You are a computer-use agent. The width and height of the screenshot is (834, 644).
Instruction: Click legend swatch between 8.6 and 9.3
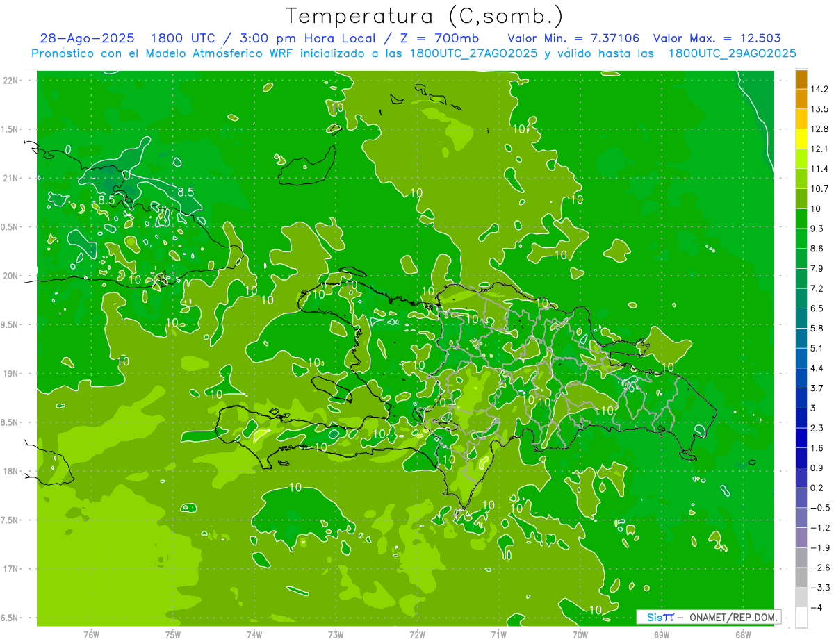pos(801,238)
